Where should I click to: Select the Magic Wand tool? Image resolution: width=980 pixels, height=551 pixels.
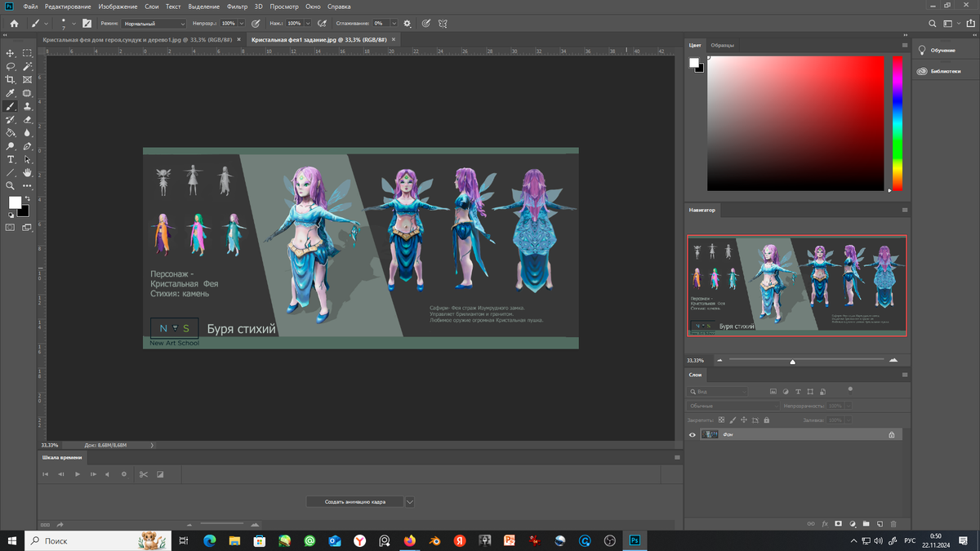coord(27,66)
